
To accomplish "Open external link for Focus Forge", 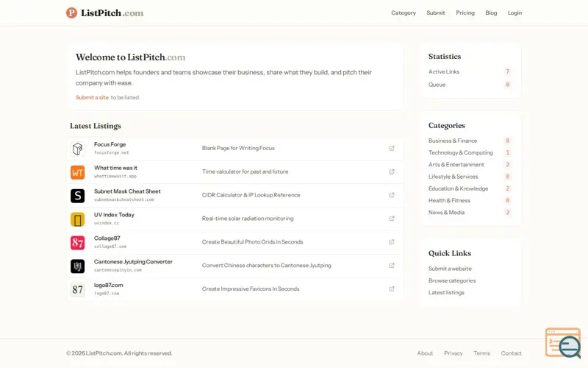I will click(392, 149).
